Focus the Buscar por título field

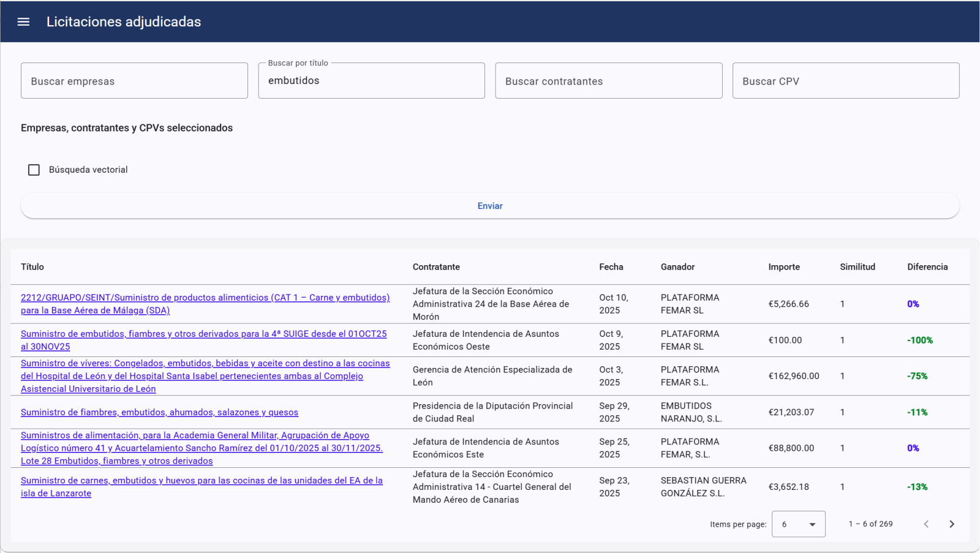pyautogui.click(x=371, y=81)
